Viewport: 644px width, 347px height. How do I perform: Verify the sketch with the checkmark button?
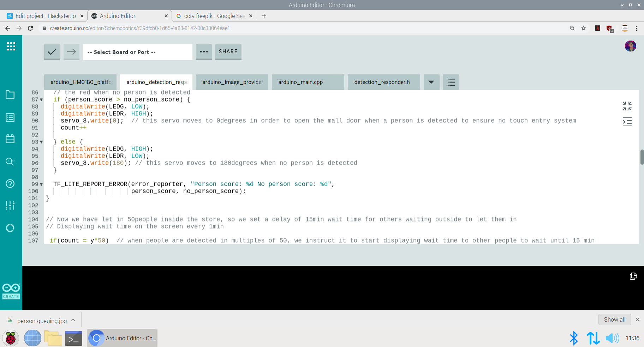coord(52,52)
